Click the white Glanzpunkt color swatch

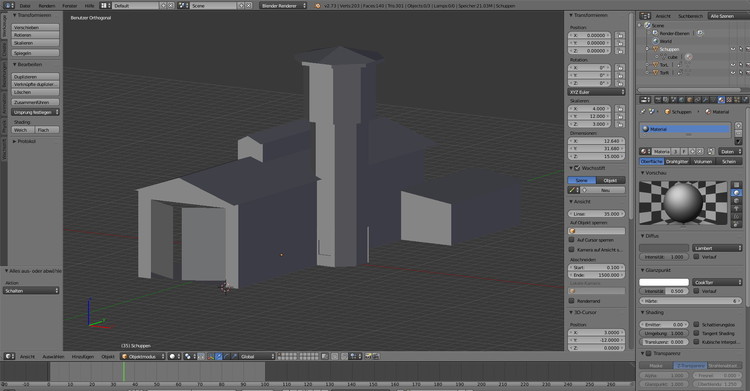664,282
